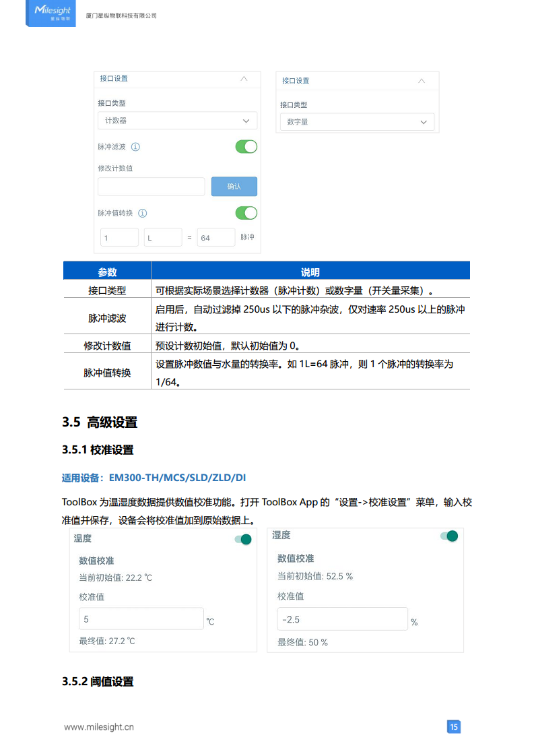Click the 3.5.2 阈值设置 heading
534x756 pixels.
click(98, 682)
